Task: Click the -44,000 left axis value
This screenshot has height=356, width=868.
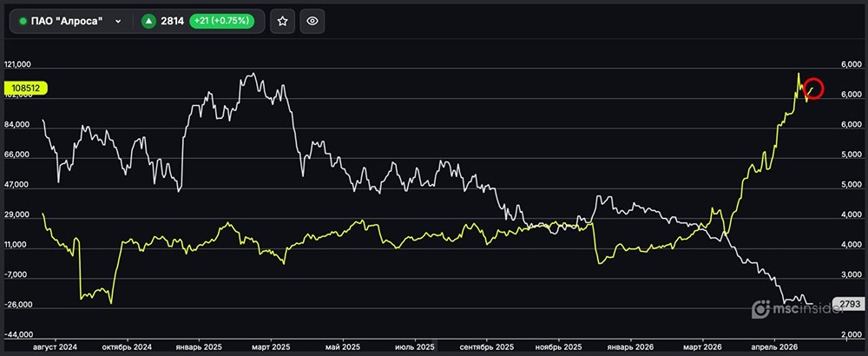Action: tap(17, 335)
